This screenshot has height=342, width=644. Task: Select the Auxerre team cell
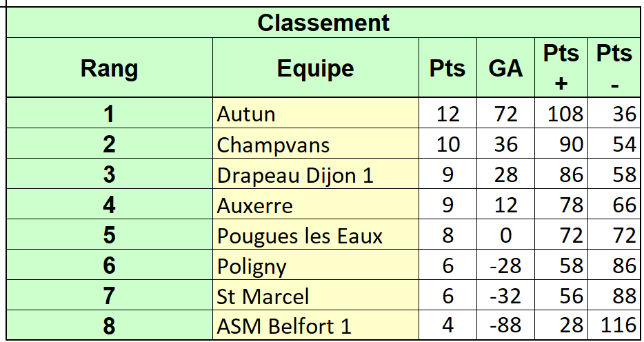[315, 204]
